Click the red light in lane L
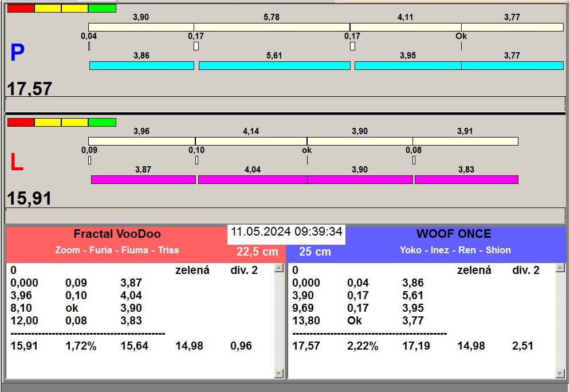 21,122
